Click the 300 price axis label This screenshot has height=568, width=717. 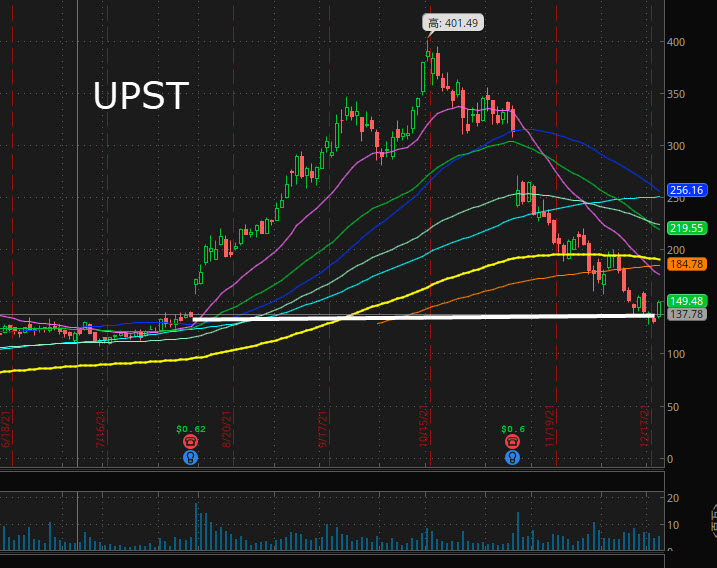676,146
